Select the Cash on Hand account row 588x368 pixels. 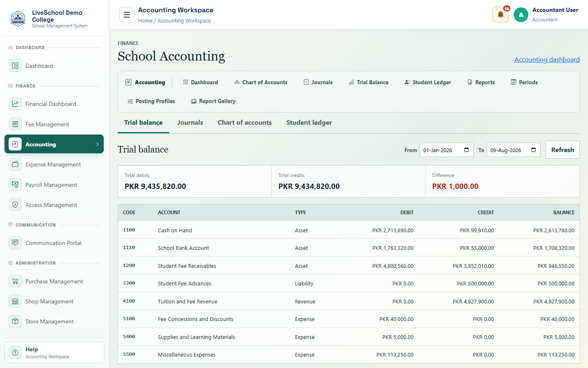tap(349, 230)
